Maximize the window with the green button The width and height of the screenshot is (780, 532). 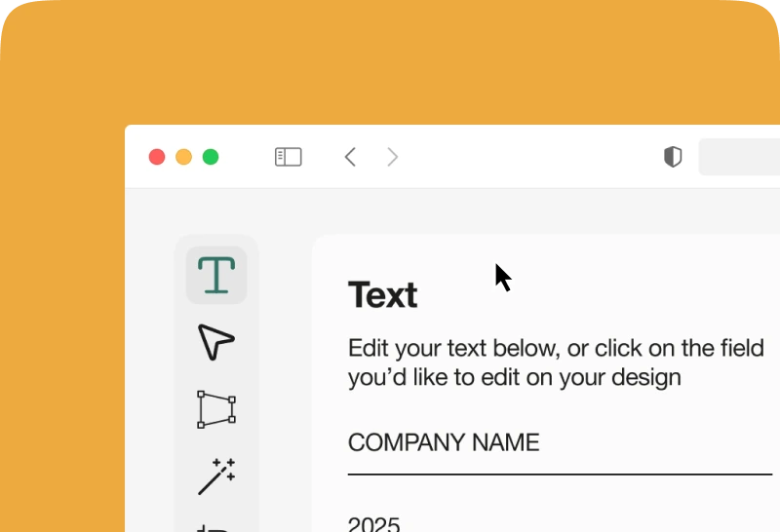click(x=211, y=157)
